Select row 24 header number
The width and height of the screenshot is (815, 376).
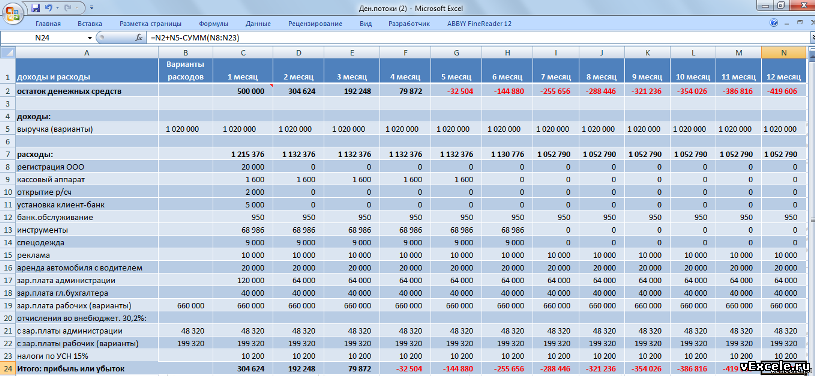click(8, 369)
